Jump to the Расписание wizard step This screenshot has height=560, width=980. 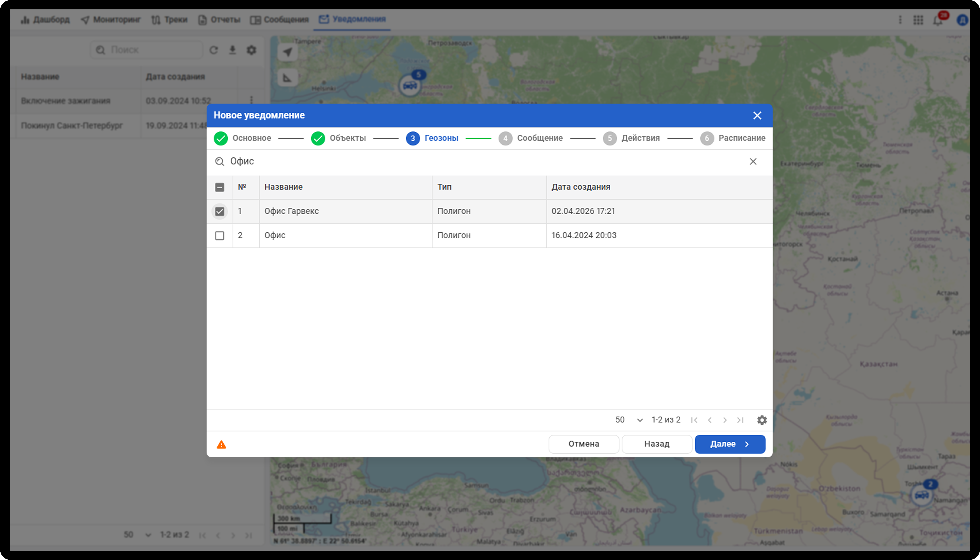click(x=733, y=138)
